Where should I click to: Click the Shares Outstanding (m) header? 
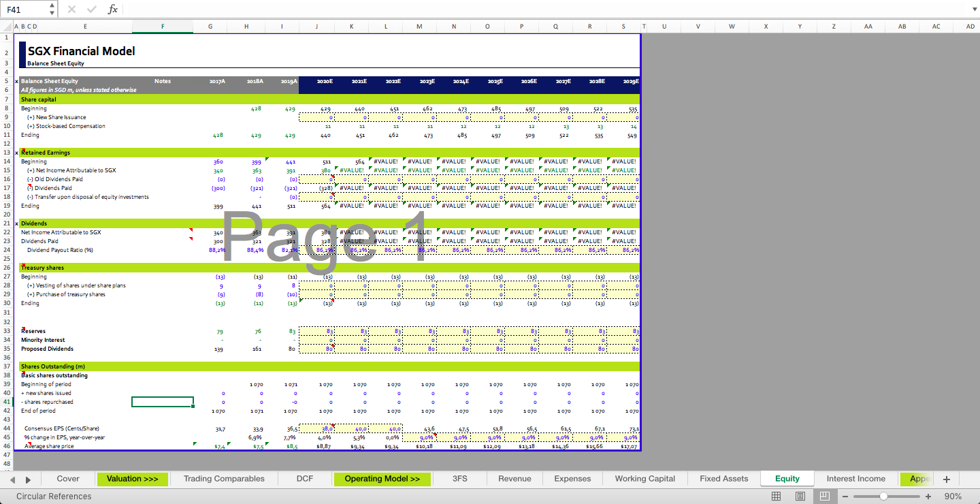click(52, 366)
